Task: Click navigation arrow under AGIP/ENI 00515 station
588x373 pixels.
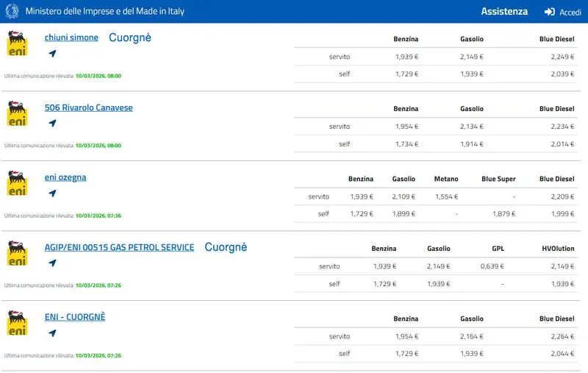Action: coord(52,263)
